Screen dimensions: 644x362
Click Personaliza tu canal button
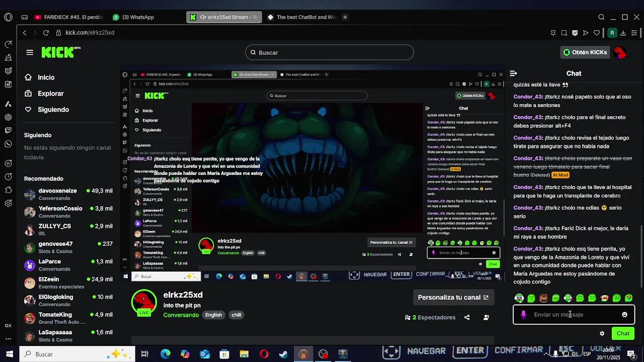point(453,297)
